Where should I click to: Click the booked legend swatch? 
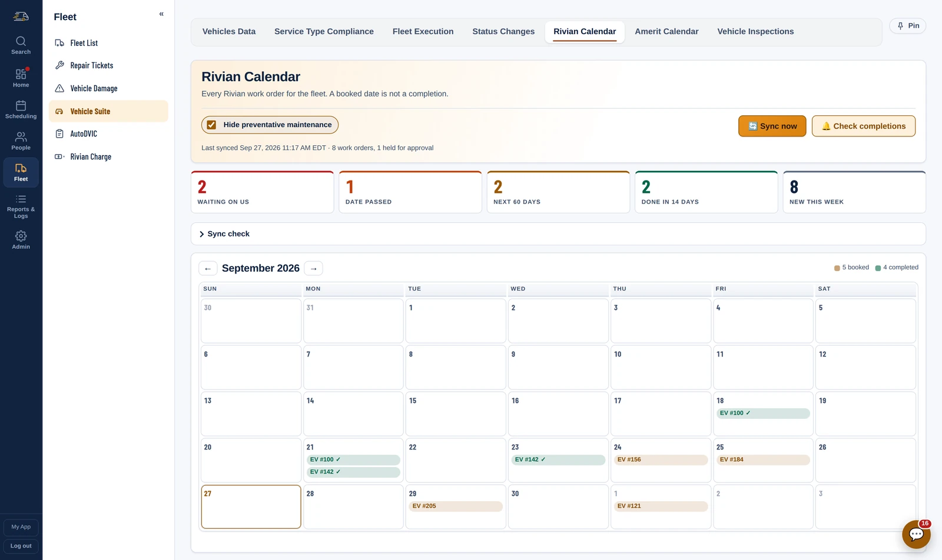(837, 268)
